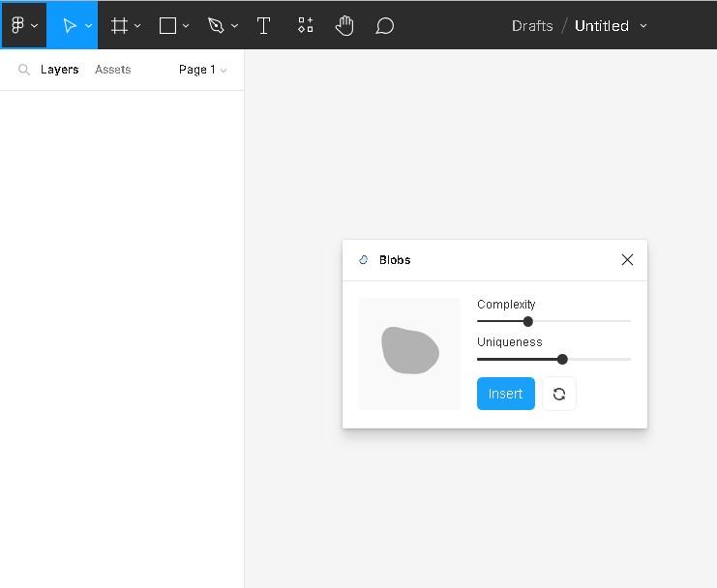Expand the Frame tool dropdown arrow
Viewport: 717px width, 588px height.
[x=137, y=26]
